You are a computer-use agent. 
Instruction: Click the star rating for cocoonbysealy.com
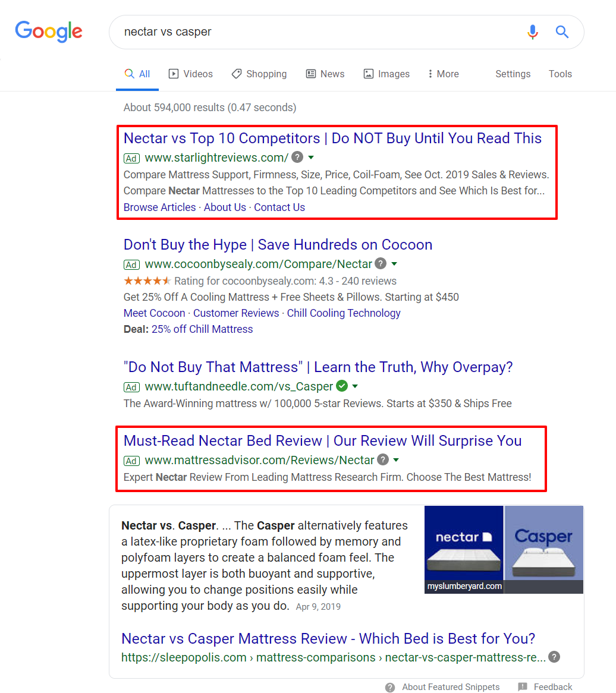point(147,281)
